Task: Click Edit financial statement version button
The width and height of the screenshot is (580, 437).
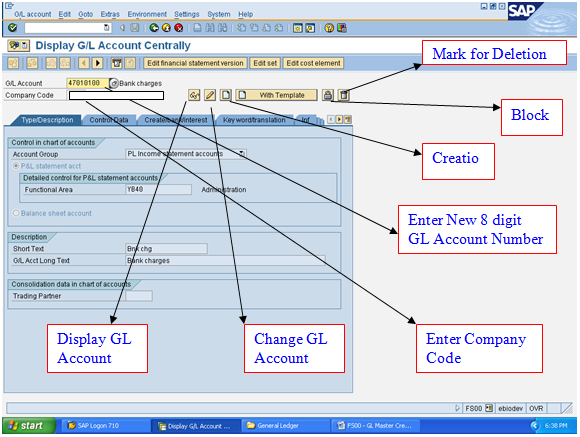Action: [195, 63]
